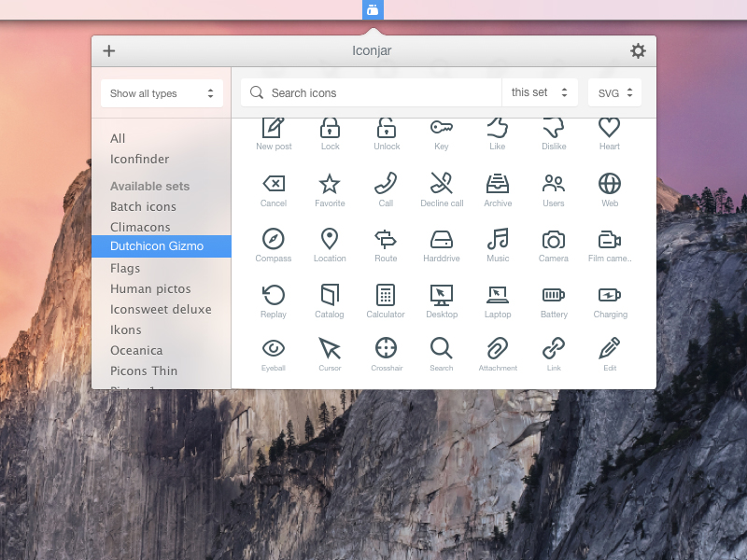Image resolution: width=747 pixels, height=560 pixels.
Task: Select the Unlock icon
Action: point(387,129)
